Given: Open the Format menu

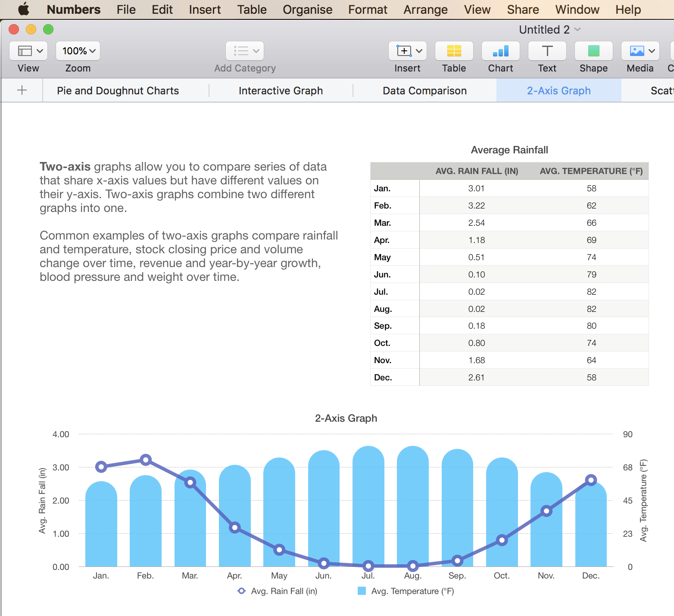Looking at the screenshot, I should (x=368, y=9).
